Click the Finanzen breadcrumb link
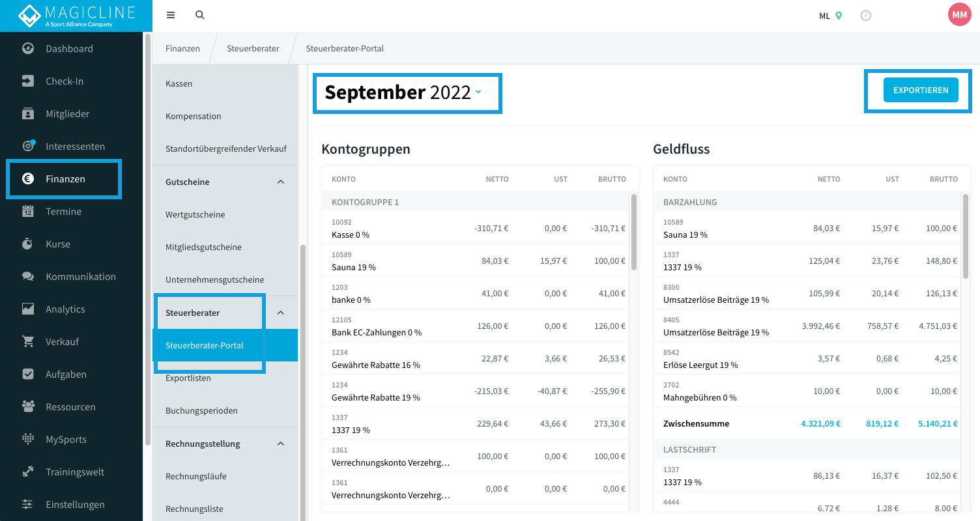Image resolution: width=980 pixels, height=521 pixels. 182,48
